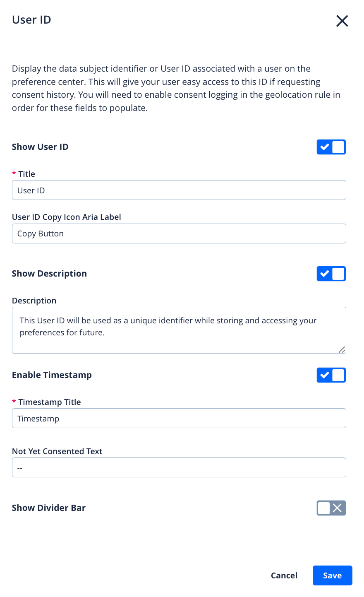Click the Show User ID label text
The image size is (364, 597).
click(x=40, y=147)
